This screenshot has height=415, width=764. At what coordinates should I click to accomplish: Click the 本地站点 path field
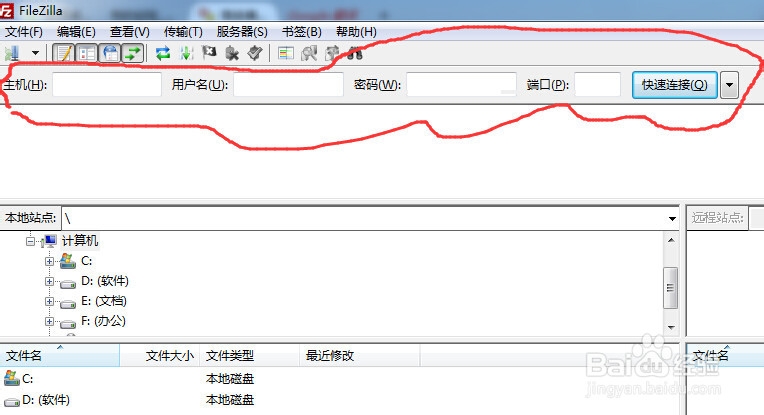click(x=363, y=219)
